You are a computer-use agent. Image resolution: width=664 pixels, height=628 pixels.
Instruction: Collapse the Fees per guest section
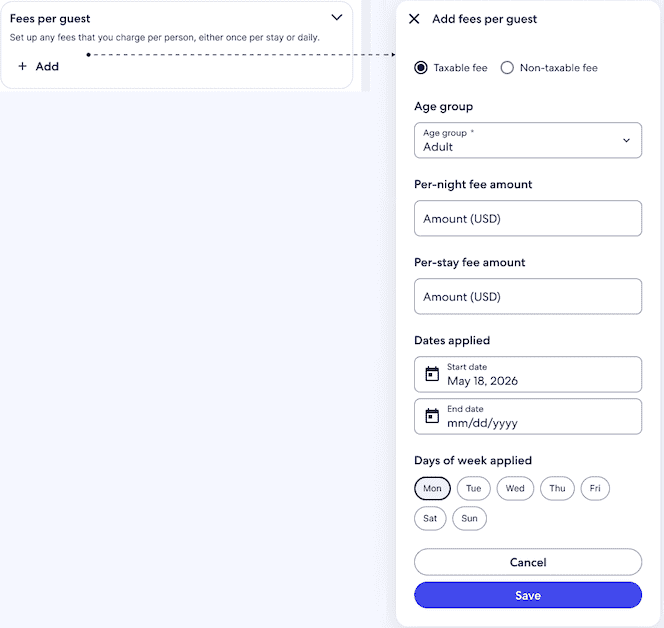[337, 18]
